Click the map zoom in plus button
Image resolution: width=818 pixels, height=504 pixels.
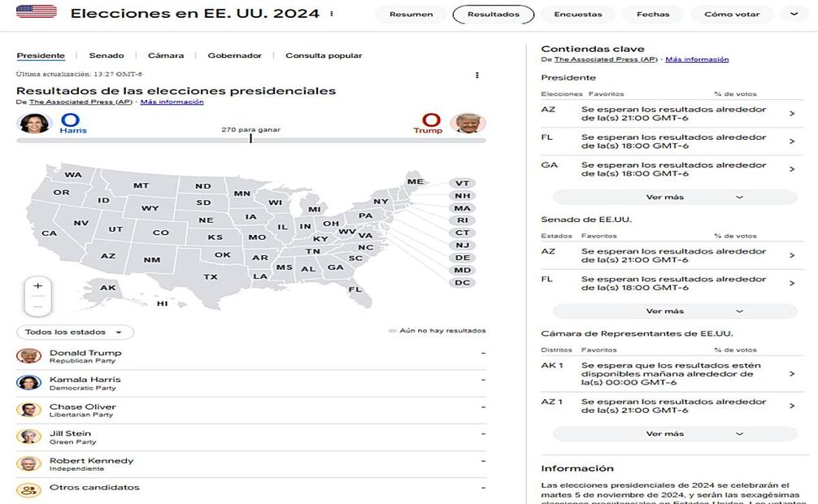(38, 286)
